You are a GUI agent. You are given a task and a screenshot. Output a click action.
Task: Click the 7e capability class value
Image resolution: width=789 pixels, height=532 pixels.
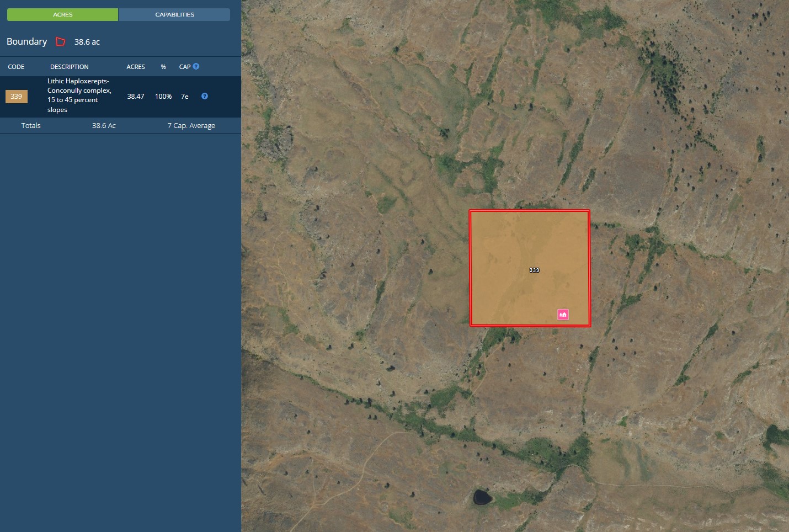pyautogui.click(x=185, y=97)
